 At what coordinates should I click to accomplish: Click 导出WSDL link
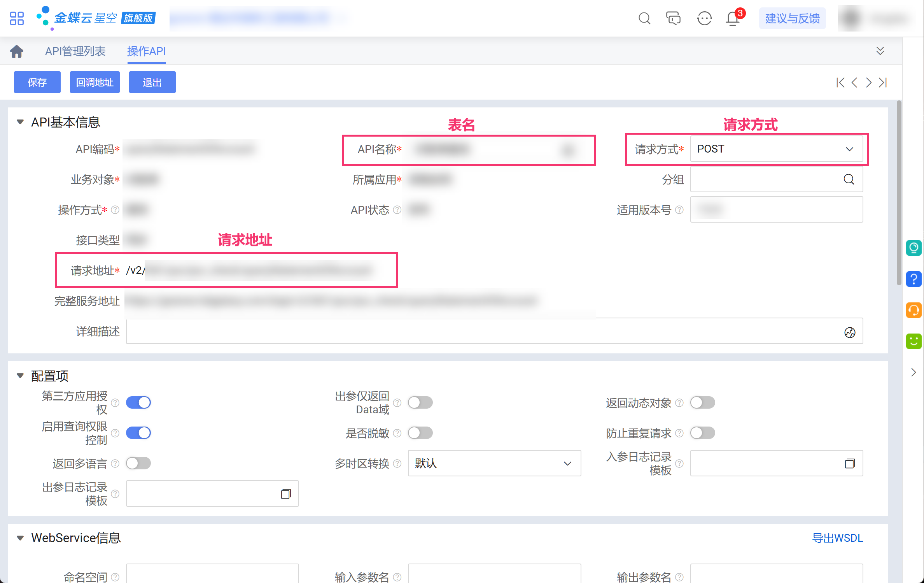click(x=837, y=538)
